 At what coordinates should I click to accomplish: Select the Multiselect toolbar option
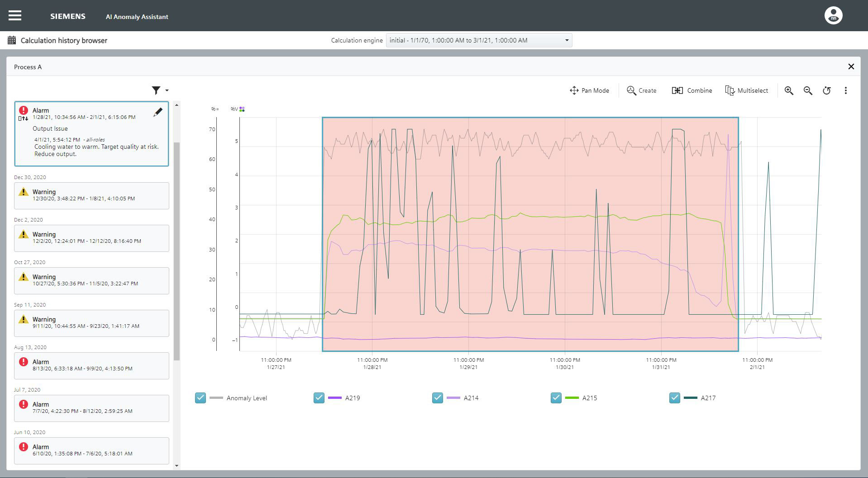click(x=746, y=90)
